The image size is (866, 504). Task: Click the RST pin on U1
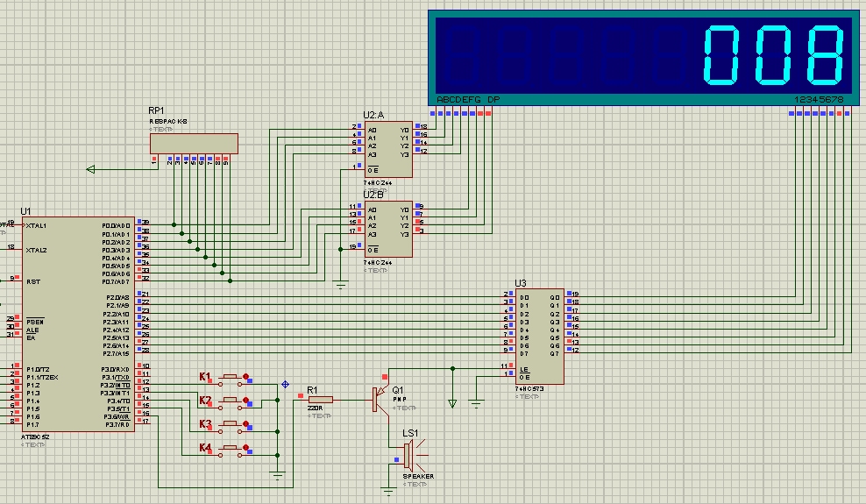pos(34,282)
